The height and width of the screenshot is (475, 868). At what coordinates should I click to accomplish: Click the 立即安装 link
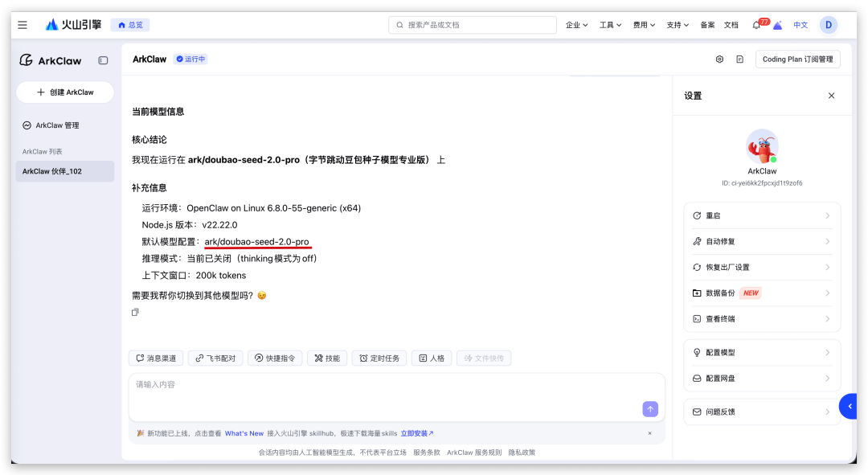pos(417,433)
